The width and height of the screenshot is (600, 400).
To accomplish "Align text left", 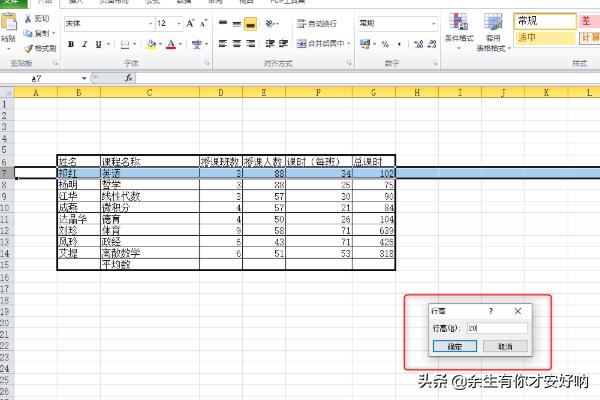I will coord(223,44).
